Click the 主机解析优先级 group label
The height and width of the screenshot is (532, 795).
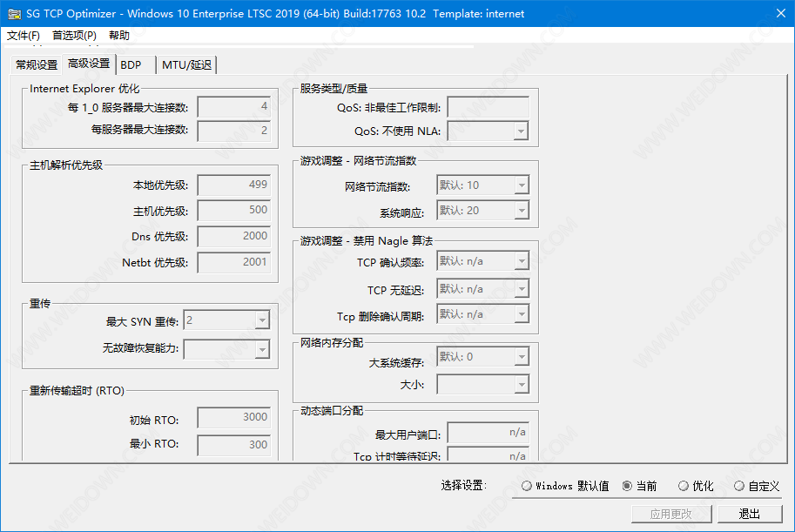point(66,165)
